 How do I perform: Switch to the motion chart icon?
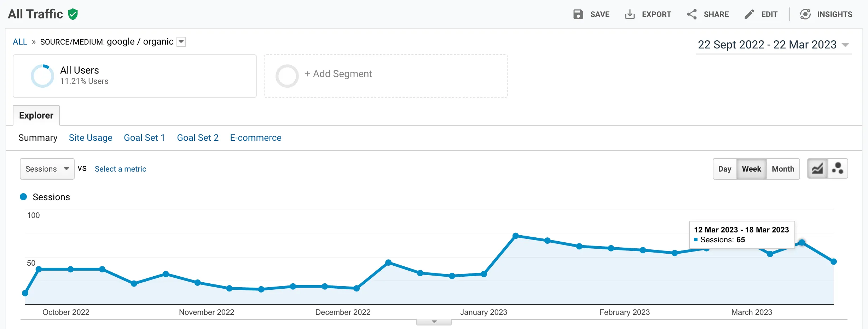(838, 169)
